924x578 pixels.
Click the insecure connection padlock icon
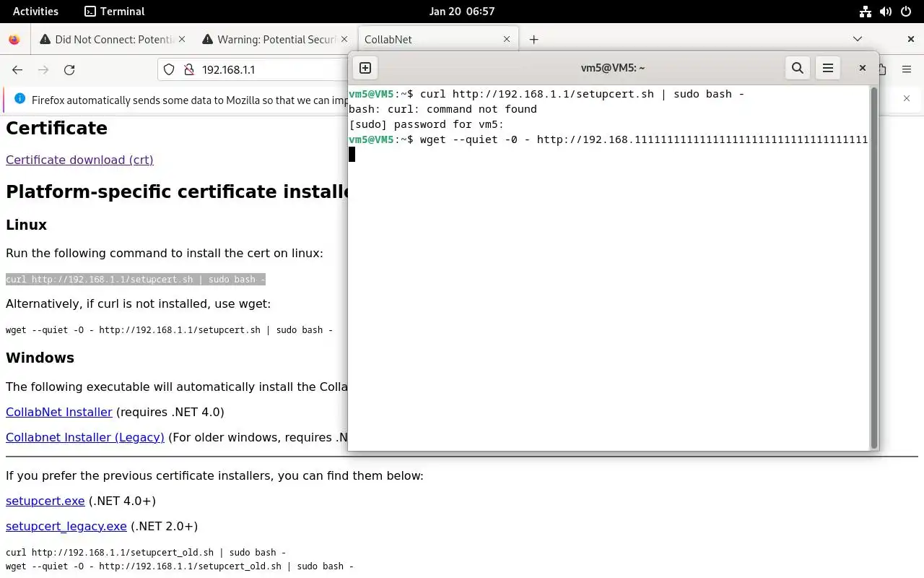tap(188, 69)
